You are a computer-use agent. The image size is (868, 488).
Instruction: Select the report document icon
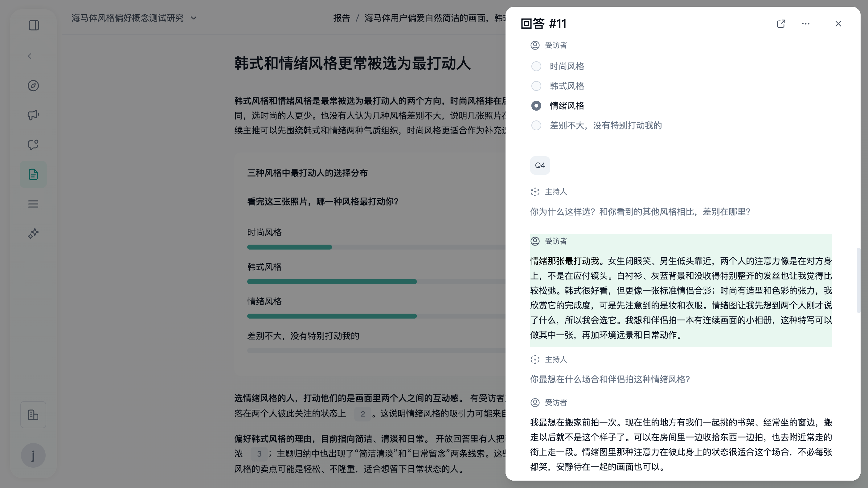pyautogui.click(x=33, y=174)
